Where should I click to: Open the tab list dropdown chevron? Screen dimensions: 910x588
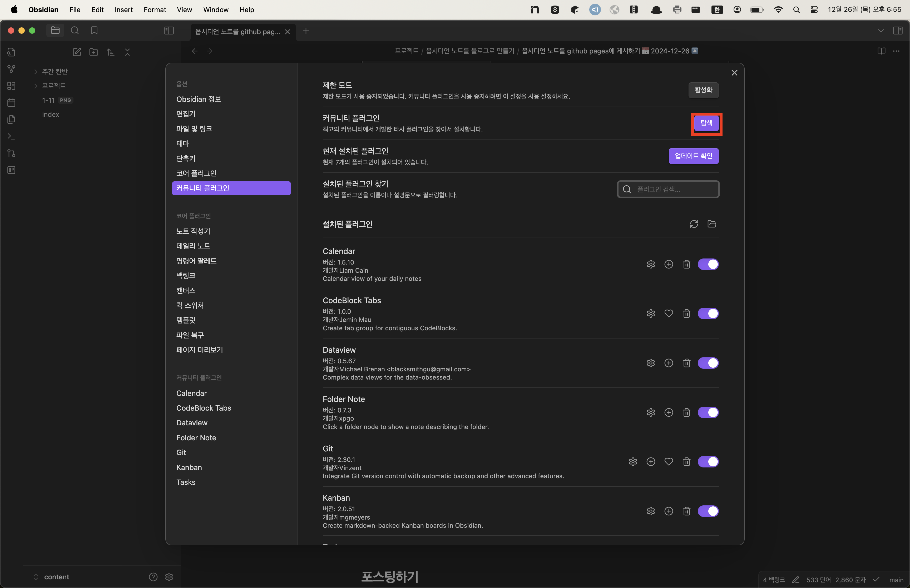coord(881,31)
